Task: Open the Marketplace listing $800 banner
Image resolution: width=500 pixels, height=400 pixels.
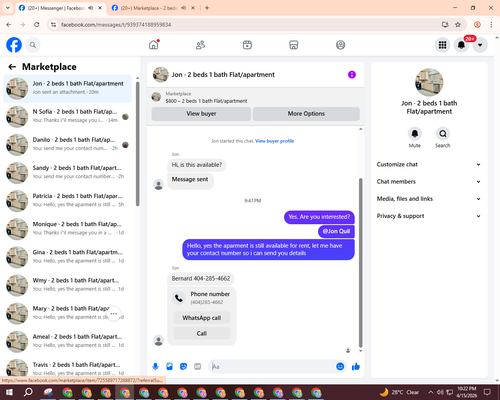Action: click(256, 97)
